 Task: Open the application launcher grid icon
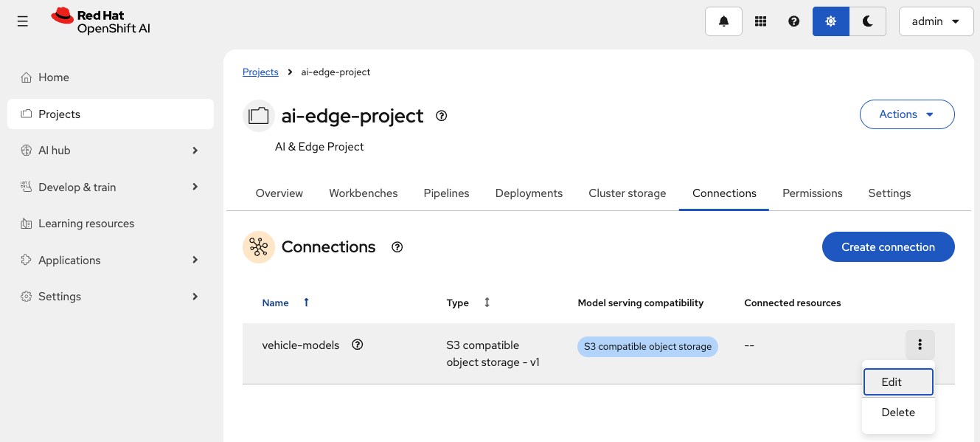coord(760,21)
